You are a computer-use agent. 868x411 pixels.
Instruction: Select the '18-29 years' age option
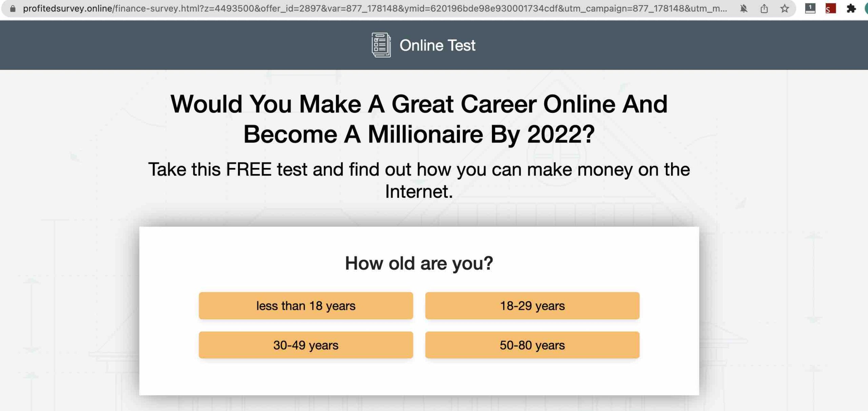coord(532,305)
